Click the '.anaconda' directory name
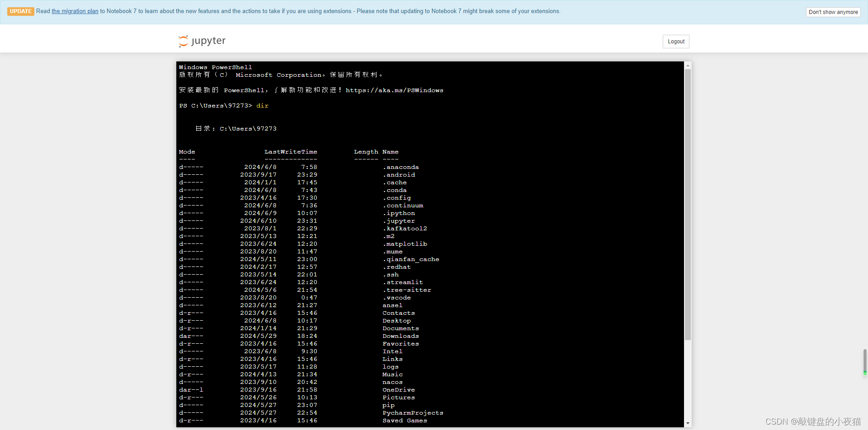868x430 pixels. click(401, 167)
